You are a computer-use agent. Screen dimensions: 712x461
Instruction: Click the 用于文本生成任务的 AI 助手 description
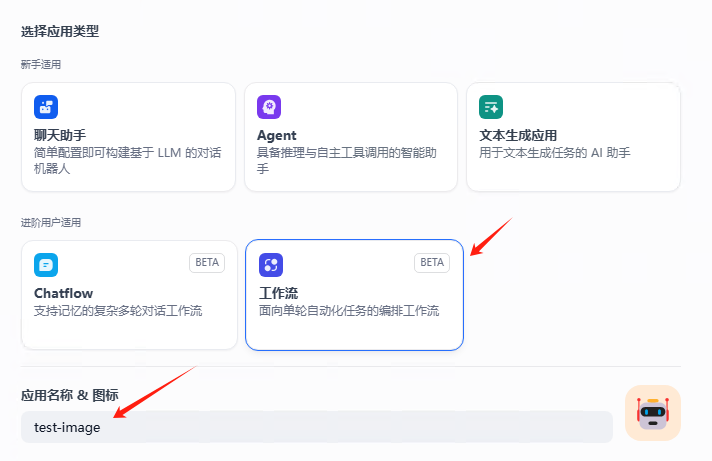pos(555,153)
